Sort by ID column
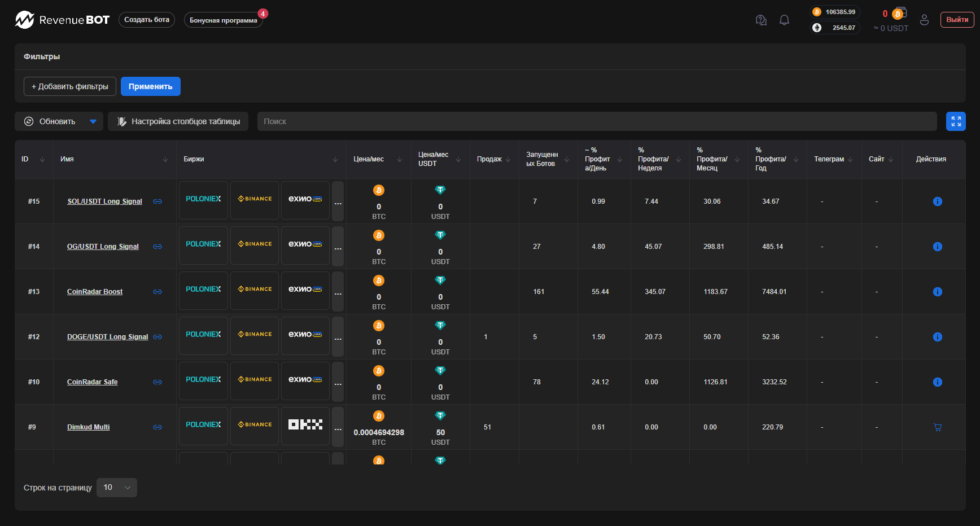 tap(42, 160)
